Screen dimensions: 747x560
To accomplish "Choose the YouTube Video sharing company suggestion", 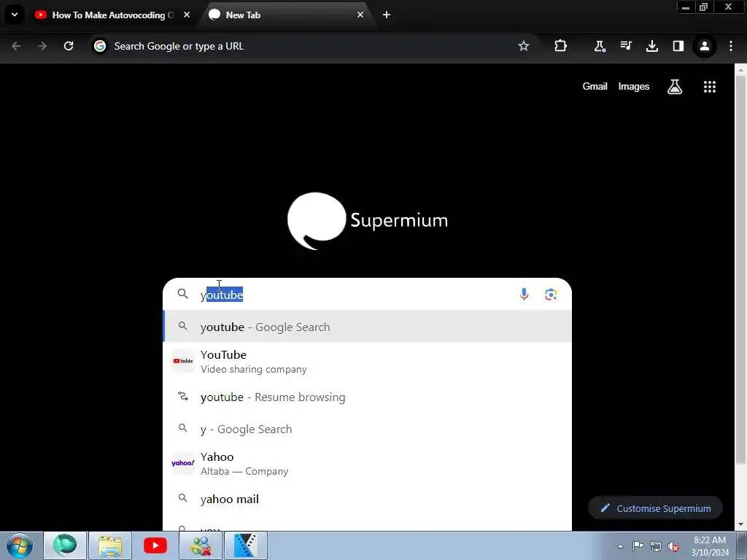I will pos(367,362).
